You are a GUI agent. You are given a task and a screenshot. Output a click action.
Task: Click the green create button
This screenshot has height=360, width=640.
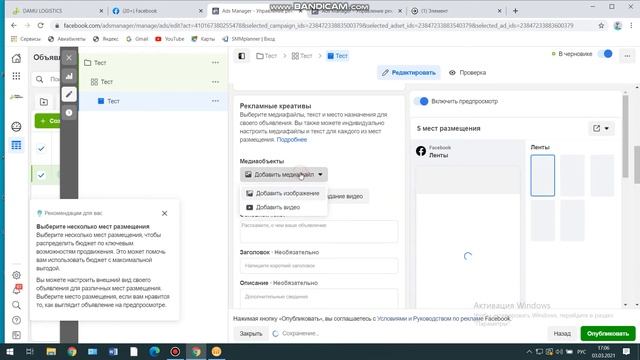[x=48, y=121]
